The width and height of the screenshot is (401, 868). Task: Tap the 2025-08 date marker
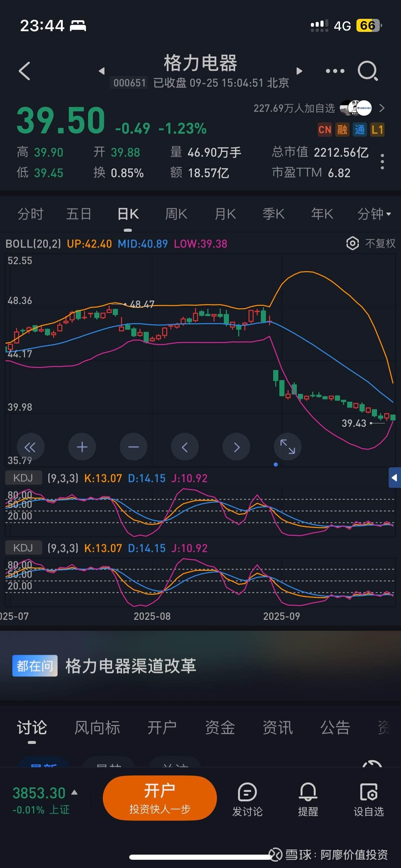[x=152, y=616]
